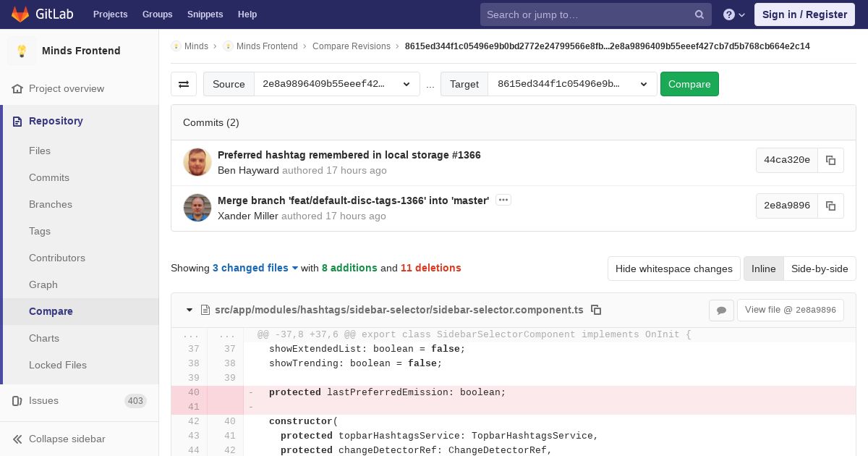The height and width of the screenshot is (456, 868).
Task: Copy the sidebar-selector file path
Action: click(x=596, y=310)
